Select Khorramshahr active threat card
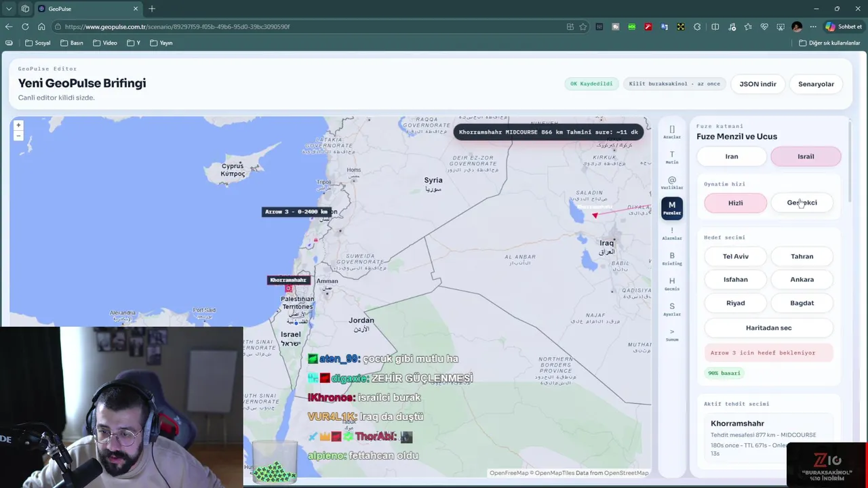The image size is (868, 488). [x=768, y=438]
